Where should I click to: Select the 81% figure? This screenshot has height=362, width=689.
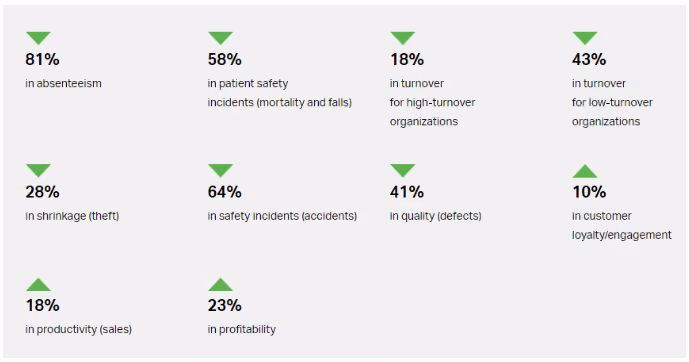pos(42,59)
